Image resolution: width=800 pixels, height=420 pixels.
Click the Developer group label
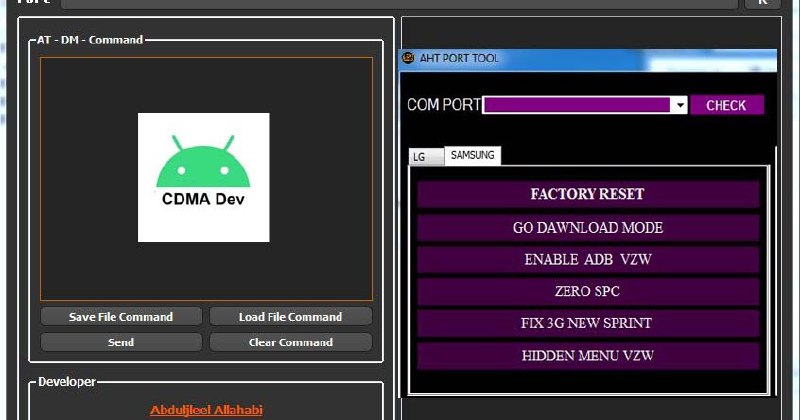(x=67, y=382)
